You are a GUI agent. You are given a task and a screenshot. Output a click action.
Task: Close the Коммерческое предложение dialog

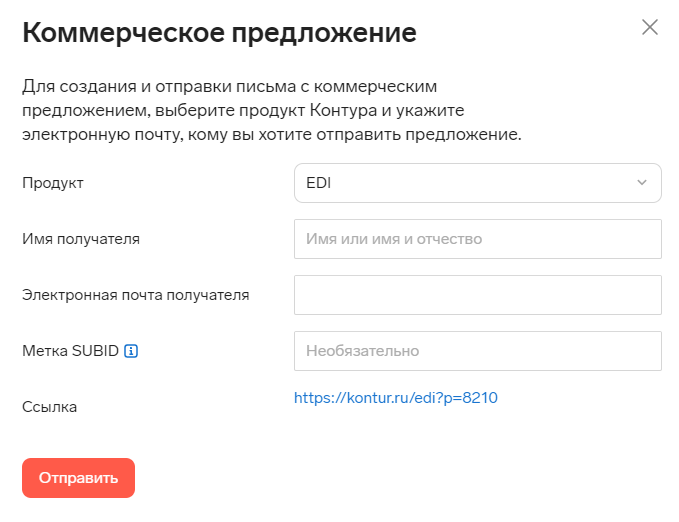(x=650, y=27)
